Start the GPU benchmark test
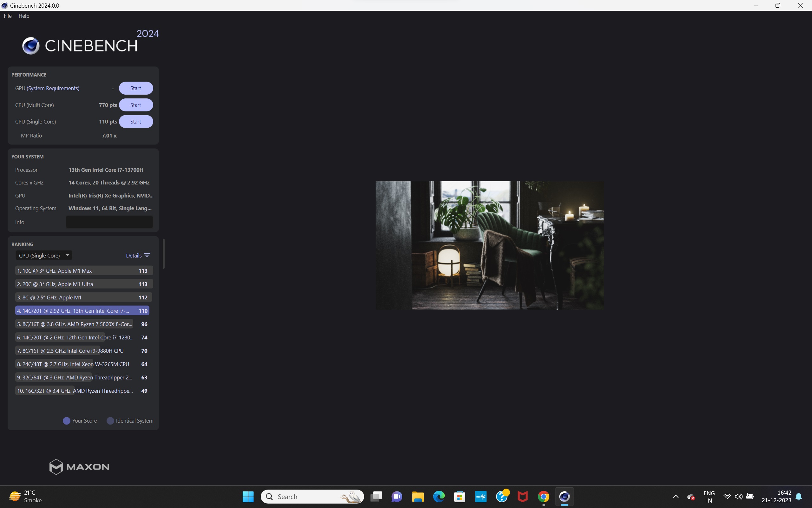 click(136, 88)
